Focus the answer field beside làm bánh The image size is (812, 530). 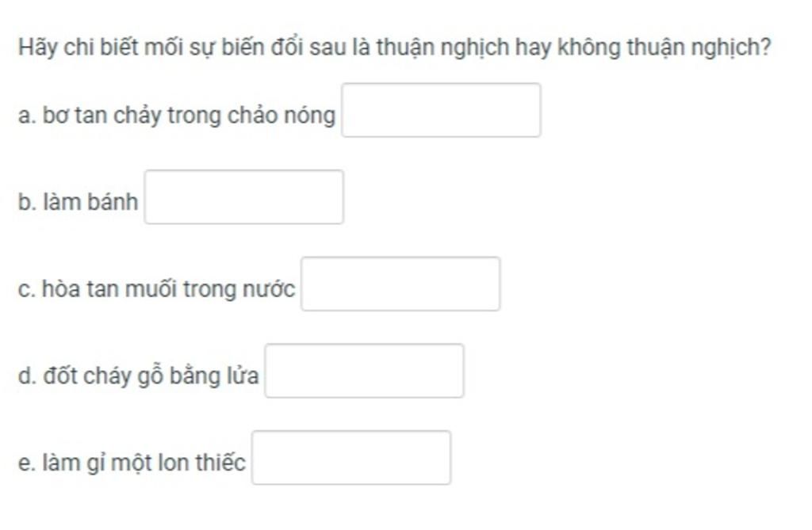[x=244, y=197]
